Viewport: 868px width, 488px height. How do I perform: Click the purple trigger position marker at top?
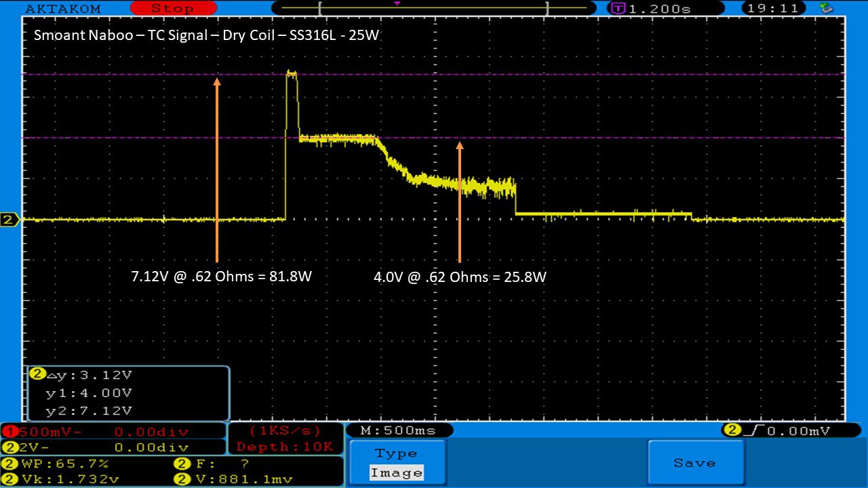point(397,4)
